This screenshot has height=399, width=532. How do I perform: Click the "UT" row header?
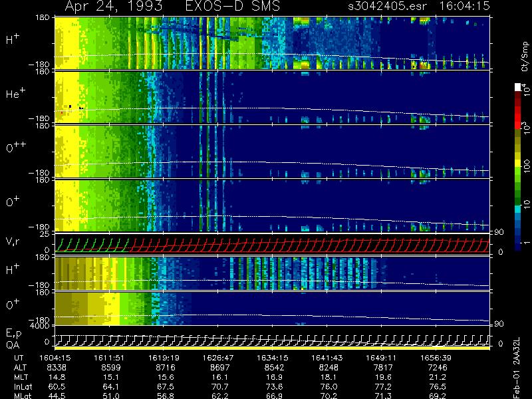click(x=19, y=358)
